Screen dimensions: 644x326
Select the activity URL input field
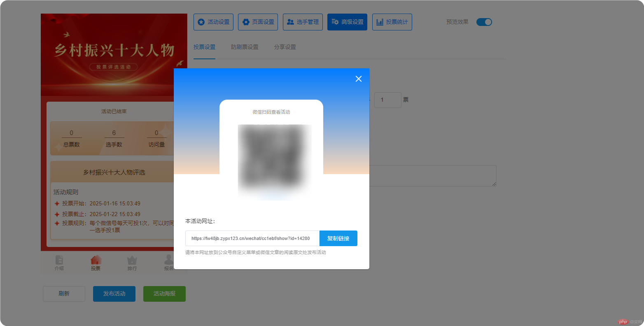(252, 238)
